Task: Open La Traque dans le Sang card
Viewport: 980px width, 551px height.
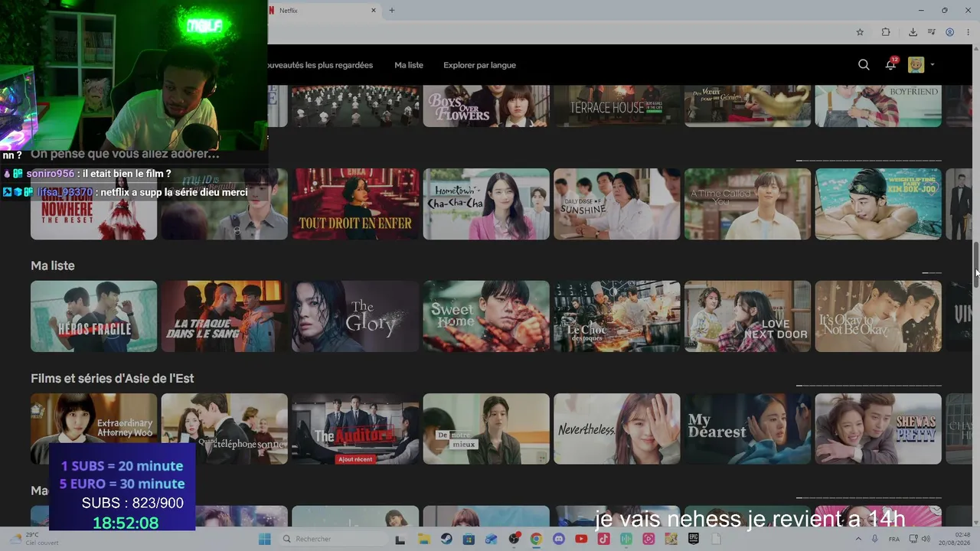Action: coord(224,316)
